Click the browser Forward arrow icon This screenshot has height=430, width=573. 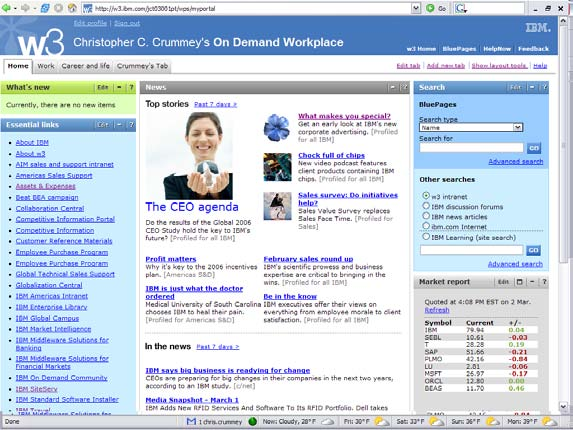click(x=25, y=8)
